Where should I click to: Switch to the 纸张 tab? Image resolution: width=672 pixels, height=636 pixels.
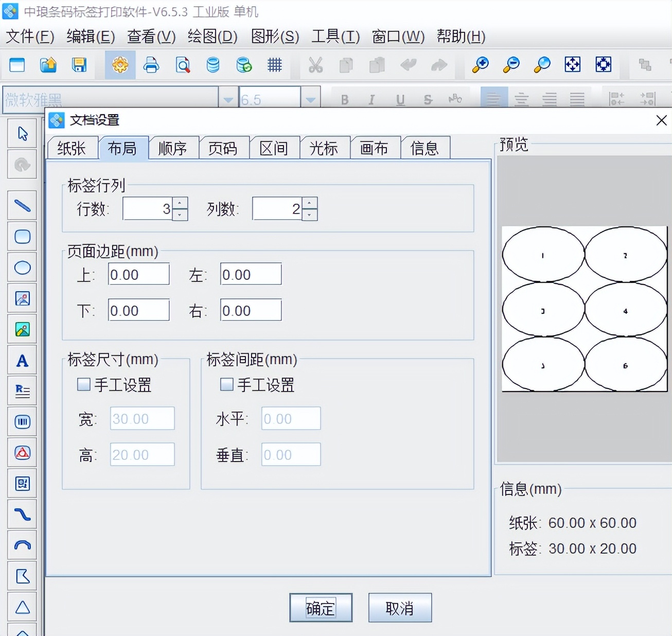click(x=72, y=148)
